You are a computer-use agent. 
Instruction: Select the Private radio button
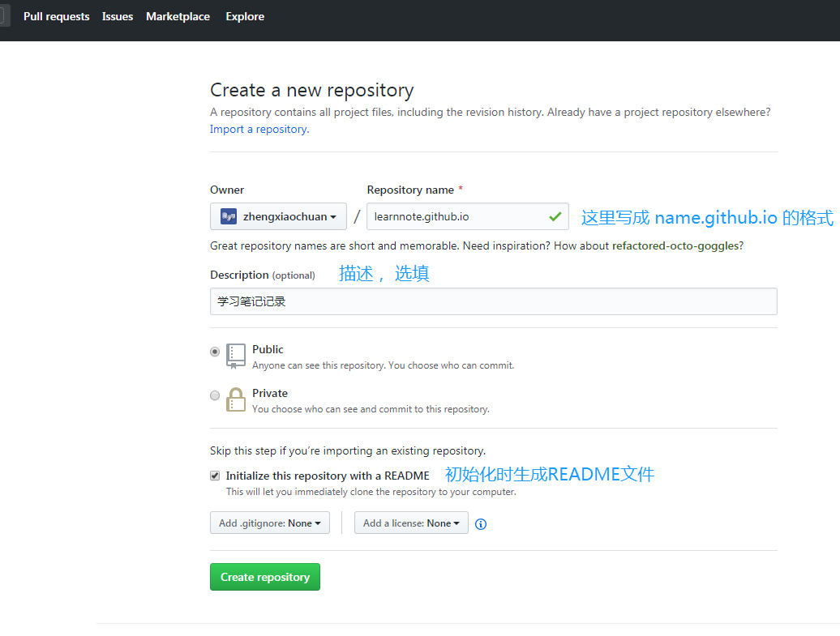tap(215, 395)
